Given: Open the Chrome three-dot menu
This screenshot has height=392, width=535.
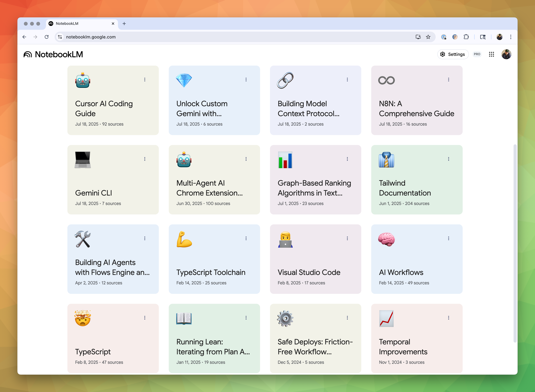Looking at the screenshot, I should point(510,37).
